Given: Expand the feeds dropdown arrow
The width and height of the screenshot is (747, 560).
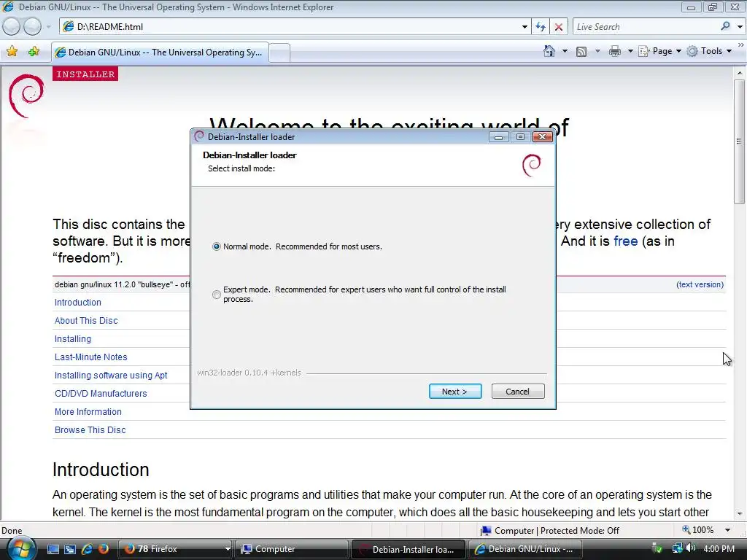Looking at the screenshot, I should coord(597,51).
